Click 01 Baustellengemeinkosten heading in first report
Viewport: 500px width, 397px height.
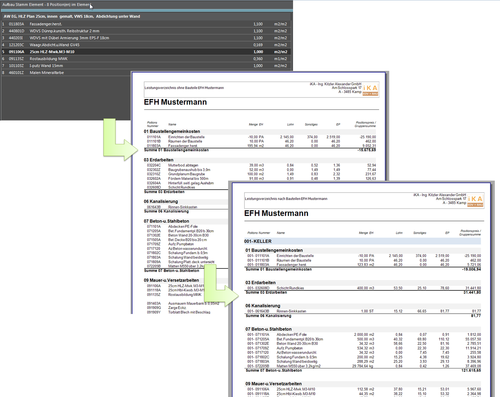click(172, 131)
